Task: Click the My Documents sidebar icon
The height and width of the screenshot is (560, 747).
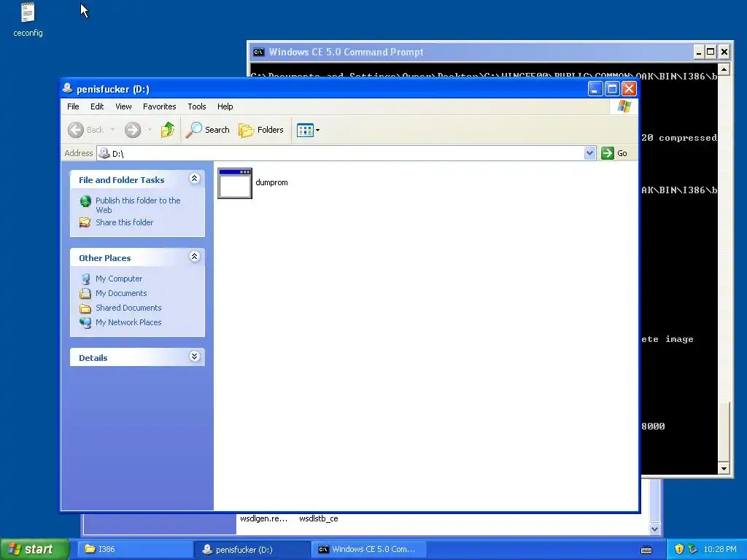Action: (x=85, y=293)
